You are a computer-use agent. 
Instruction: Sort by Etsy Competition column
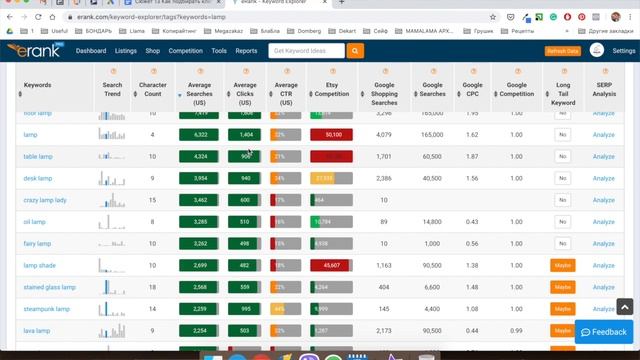311,94
